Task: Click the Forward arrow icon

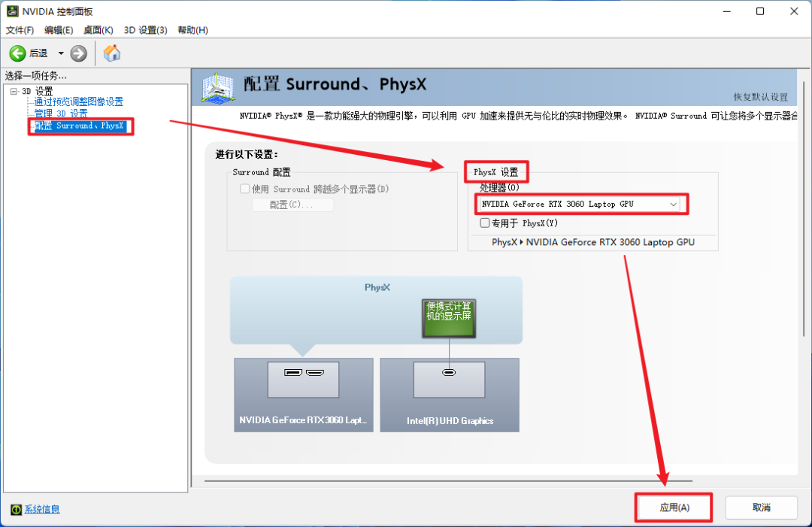Action: (79, 53)
